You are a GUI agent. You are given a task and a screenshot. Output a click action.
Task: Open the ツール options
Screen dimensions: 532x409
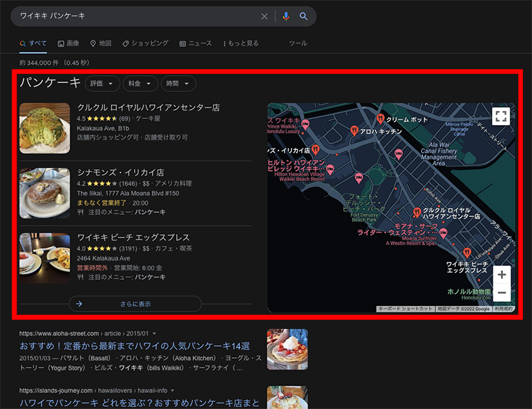pyautogui.click(x=298, y=44)
